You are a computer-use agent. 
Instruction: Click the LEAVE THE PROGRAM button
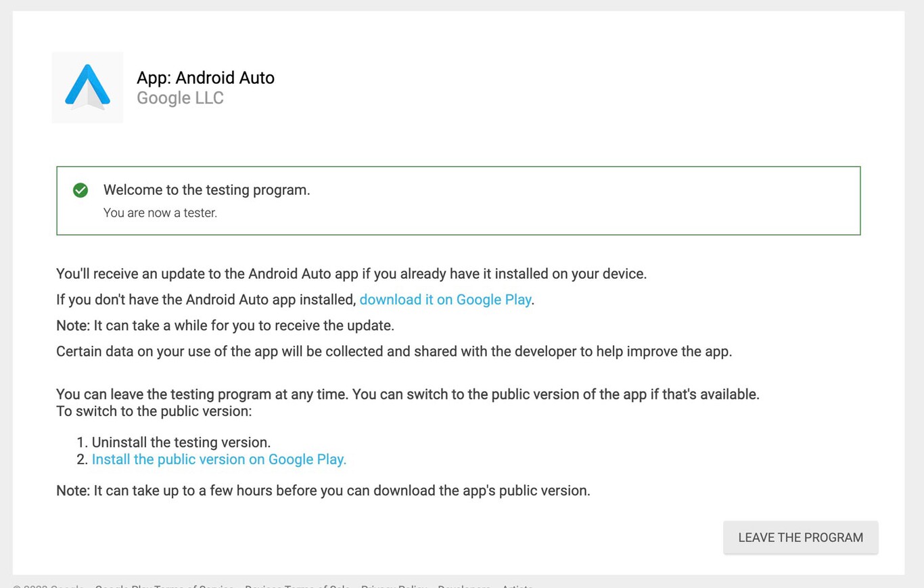point(800,537)
